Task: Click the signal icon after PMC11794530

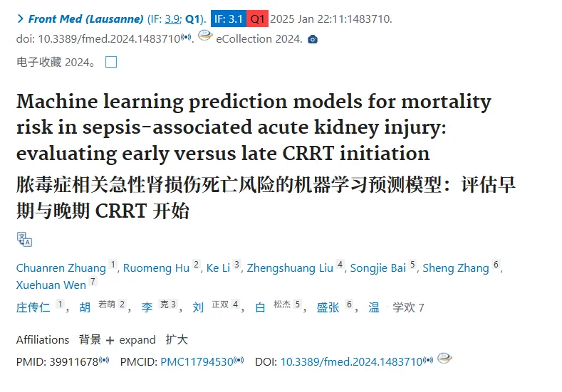Action: (x=239, y=360)
